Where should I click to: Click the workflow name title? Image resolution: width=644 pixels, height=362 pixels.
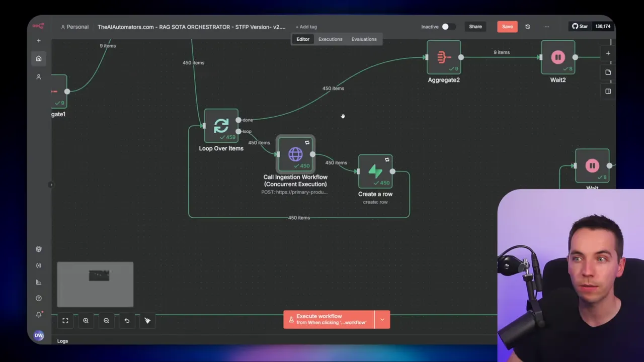[191, 27]
